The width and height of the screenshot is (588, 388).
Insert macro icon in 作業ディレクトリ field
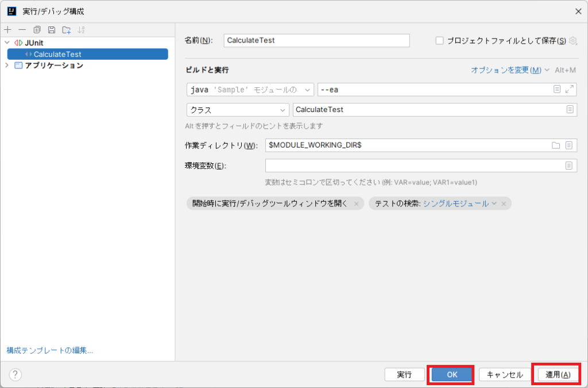pos(569,145)
